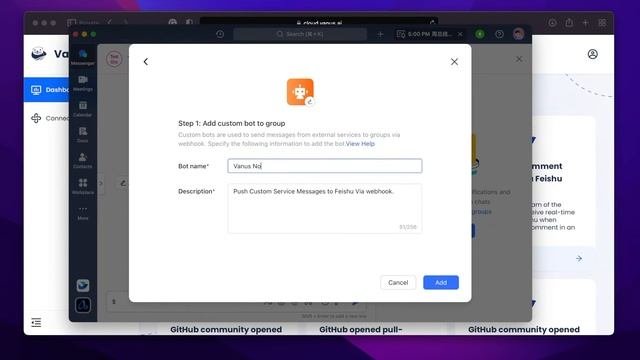Image resolution: width=640 pixels, height=360 pixels.
Task: Show the Safari tab overview grid
Action: click(x=602, y=23)
